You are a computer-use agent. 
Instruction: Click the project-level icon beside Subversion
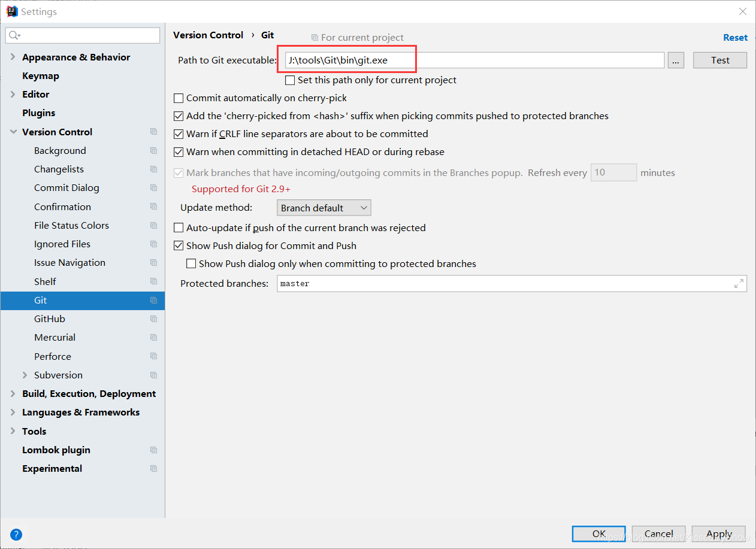coord(154,375)
